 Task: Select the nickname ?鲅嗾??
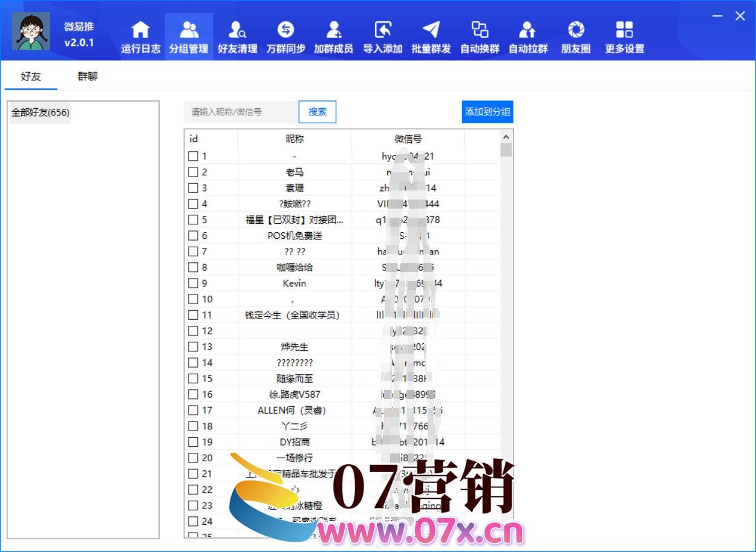point(295,204)
